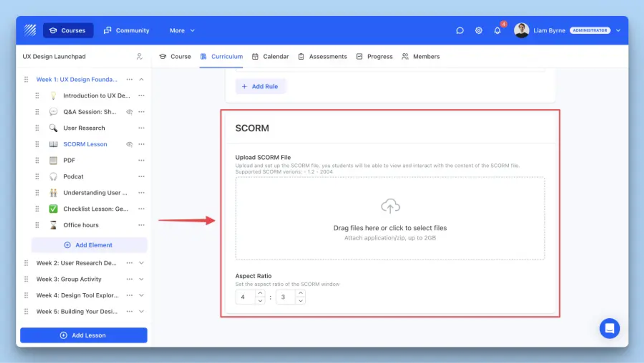Toggle visibility eye on Q&A Session
This screenshot has width=644, height=363.
coord(129,112)
